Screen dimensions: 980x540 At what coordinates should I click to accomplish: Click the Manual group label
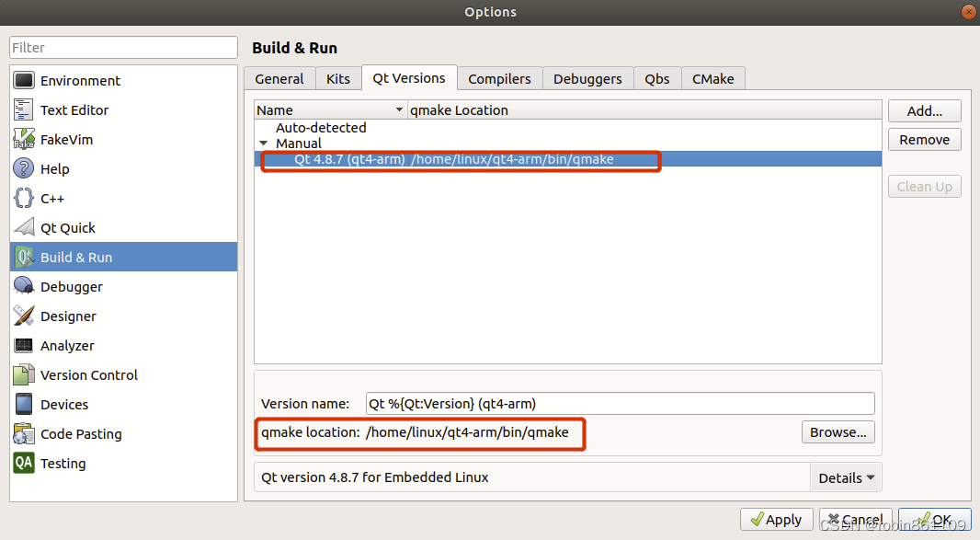pos(299,144)
